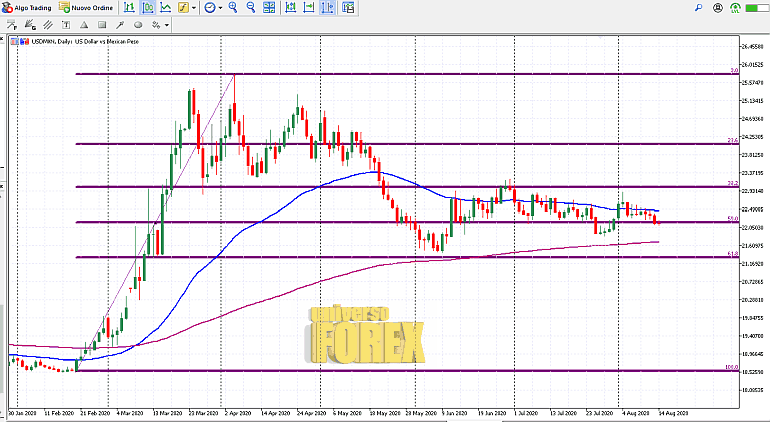Viewport: 770px width, 422px height.
Task: Zoom in on the chart
Action: [233, 7]
